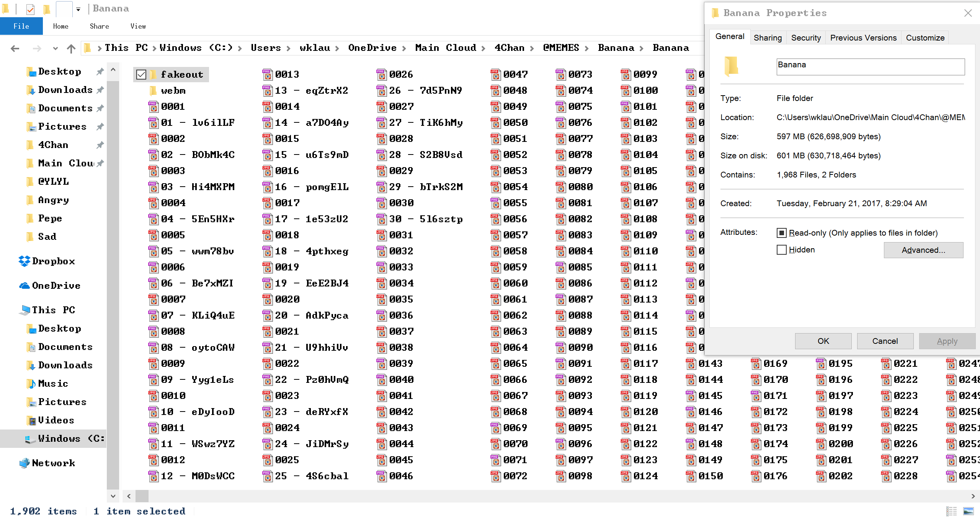
Task: Select file 0073 icon
Action: coord(560,75)
